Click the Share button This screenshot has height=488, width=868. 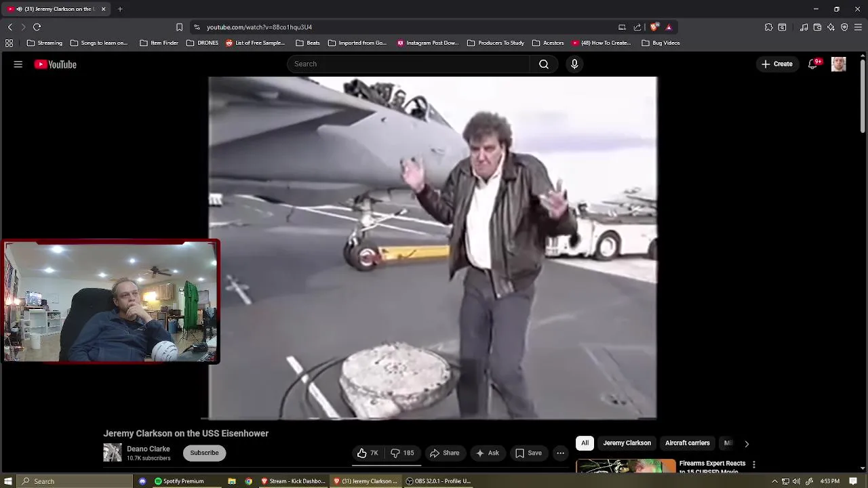click(x=444, y=453)
